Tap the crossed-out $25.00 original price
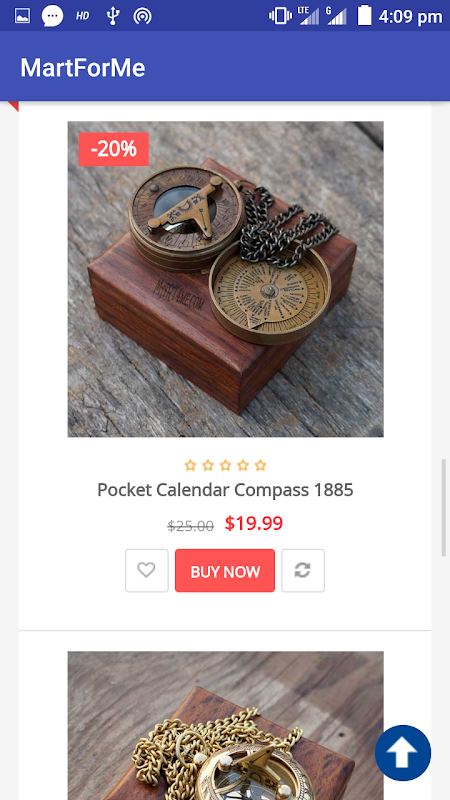 [190, 526]
